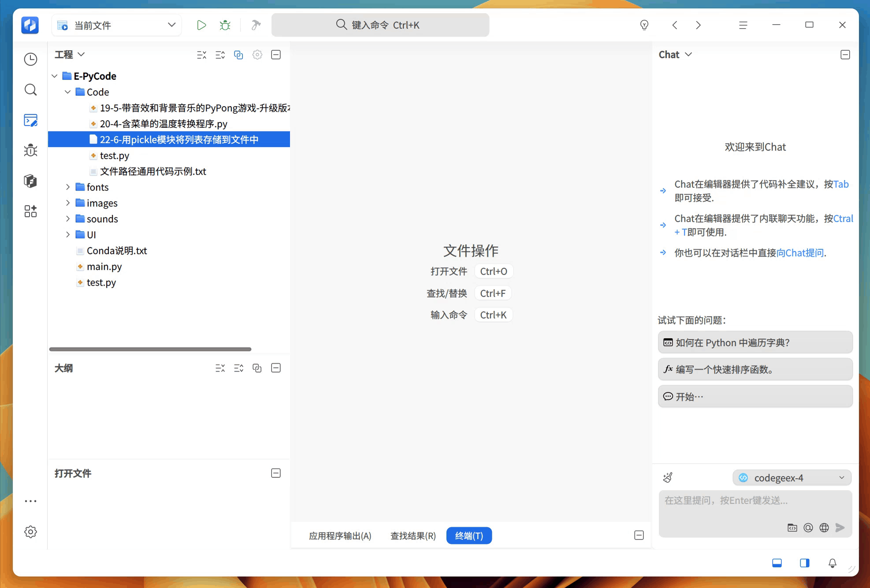Viewport: 870px width, 588px height.
Task: Open the codegeex-4 model dropdown
Action: 792,477
